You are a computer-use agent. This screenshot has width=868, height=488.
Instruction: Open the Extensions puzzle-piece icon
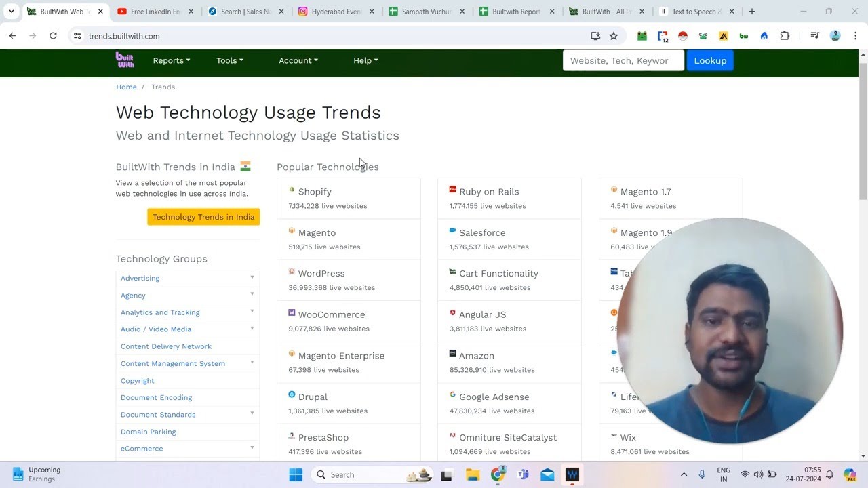pos(785,36)
